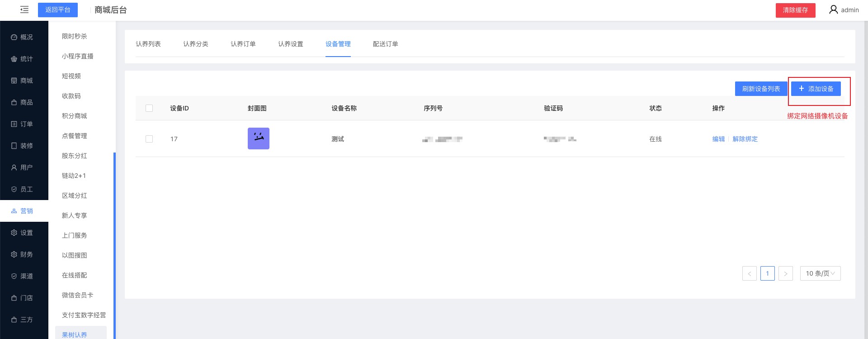868x339 pixels.
Task: Switch to the 配送订单 tab
Action: tap(385, 44)
